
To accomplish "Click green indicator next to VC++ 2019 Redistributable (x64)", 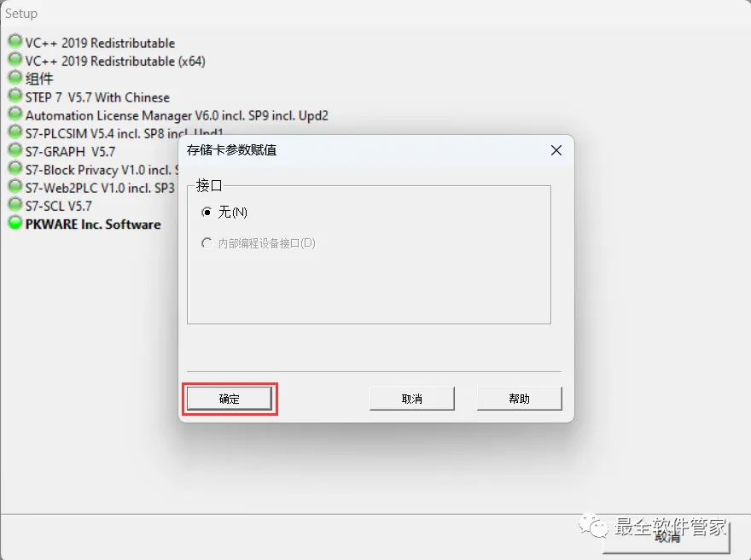I will click(x=15, y=59).
